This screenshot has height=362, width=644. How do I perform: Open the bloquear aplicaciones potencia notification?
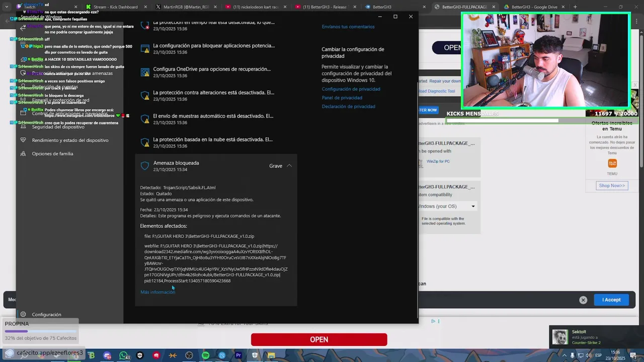[214, 49]
